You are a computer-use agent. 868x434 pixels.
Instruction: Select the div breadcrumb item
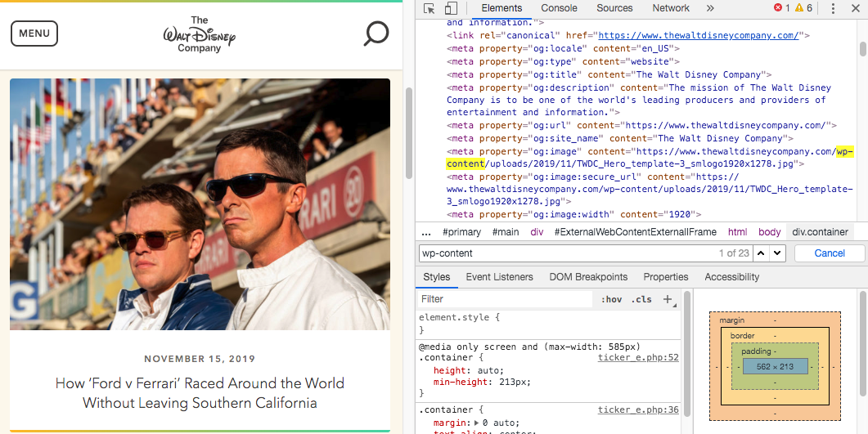click(x=537, y=232)
